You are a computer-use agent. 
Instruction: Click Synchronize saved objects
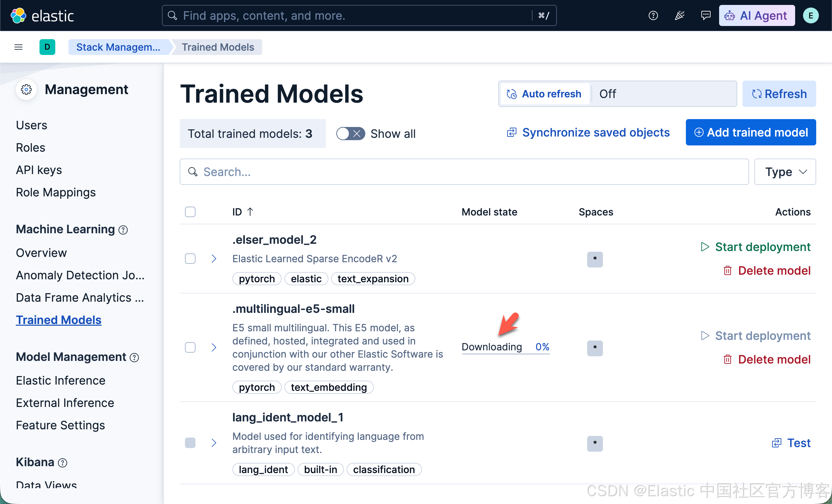(x=588, y=132)
